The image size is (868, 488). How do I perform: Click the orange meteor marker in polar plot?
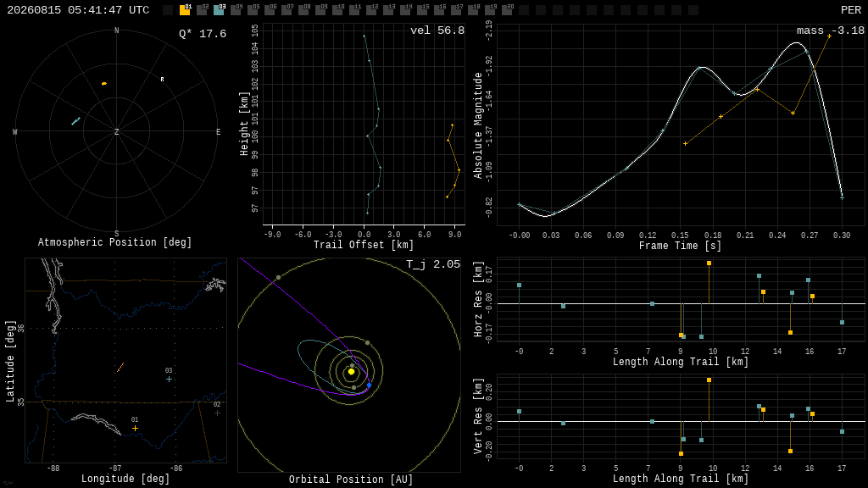point(104,84)
